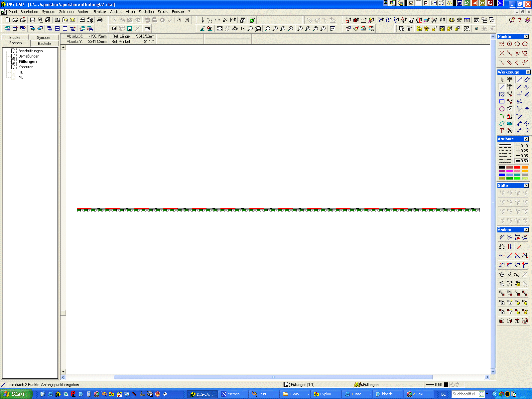Viewport: 532px width, 399px height.
Task: Open the Datei menu
Action: tap(13, 12)
